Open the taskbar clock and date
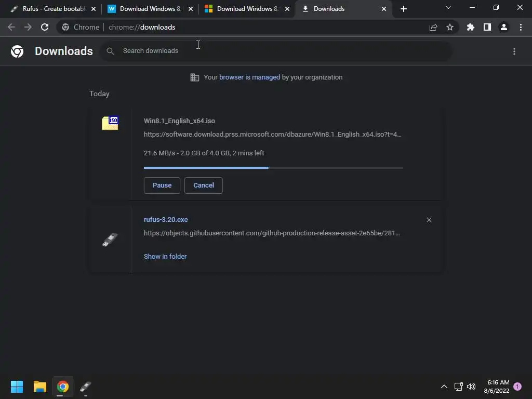532x399 pixels. pyautogui.click(x=497, y=387)
